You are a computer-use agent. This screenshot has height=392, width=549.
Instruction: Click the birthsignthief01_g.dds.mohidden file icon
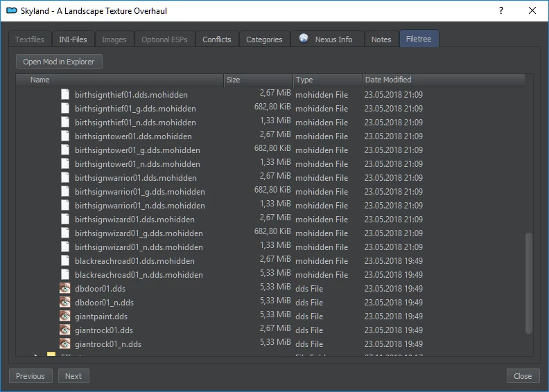tap(65, 109)
